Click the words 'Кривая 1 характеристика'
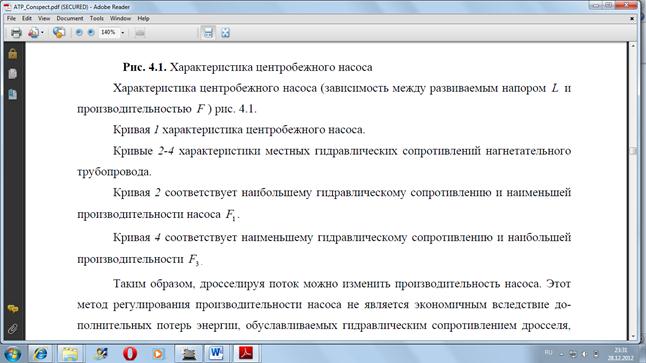 tap(178, 130)
